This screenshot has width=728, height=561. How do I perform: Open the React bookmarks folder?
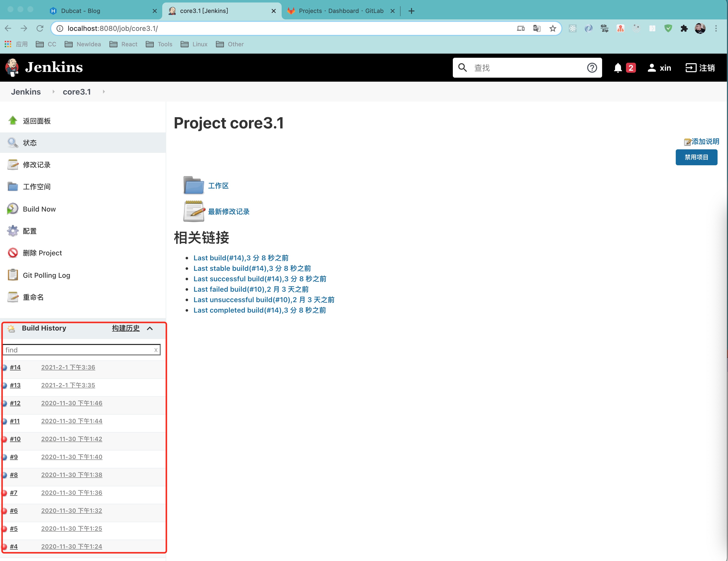pos(123,44)
